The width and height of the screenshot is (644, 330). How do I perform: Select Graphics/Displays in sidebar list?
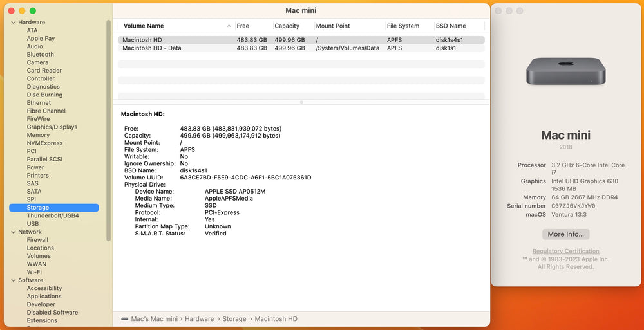tap(52, 127)
